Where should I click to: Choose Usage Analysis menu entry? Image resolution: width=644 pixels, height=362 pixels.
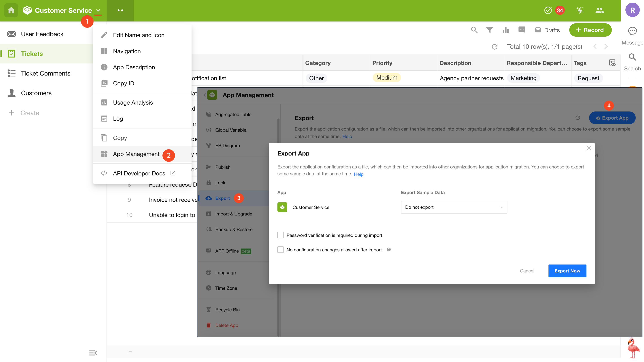[x=132, y=103]
